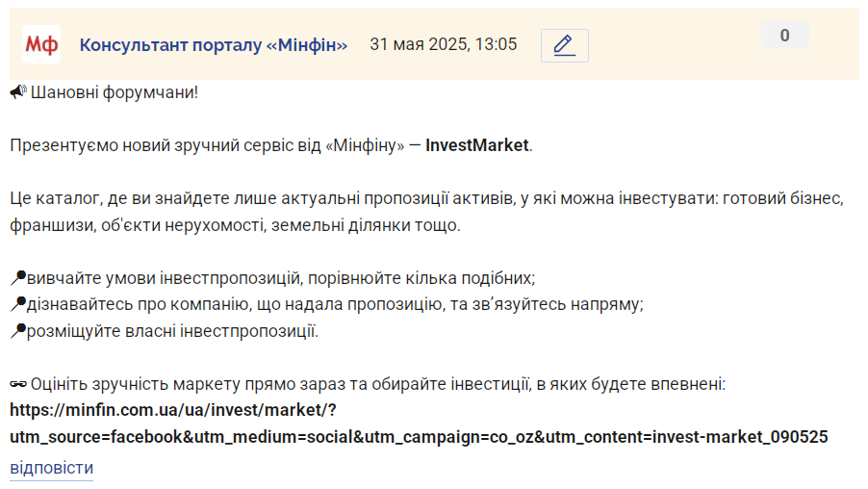Click the red Мф avatar logo
The image size is (868, 489).
[41, 44]
